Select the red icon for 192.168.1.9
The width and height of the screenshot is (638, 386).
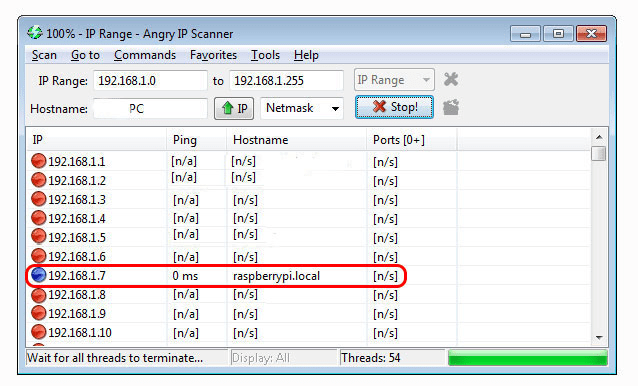[39, 313]
